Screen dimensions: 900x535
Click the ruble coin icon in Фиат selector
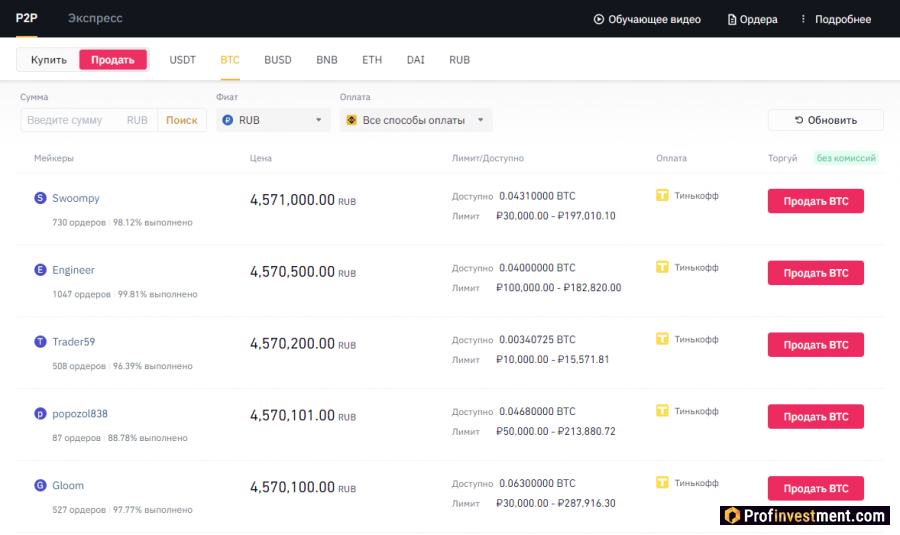coord(228,120)
